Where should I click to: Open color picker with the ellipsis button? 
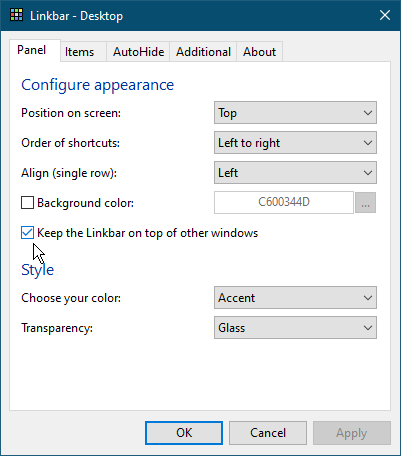pyautogui.click(x=365, y=202)
